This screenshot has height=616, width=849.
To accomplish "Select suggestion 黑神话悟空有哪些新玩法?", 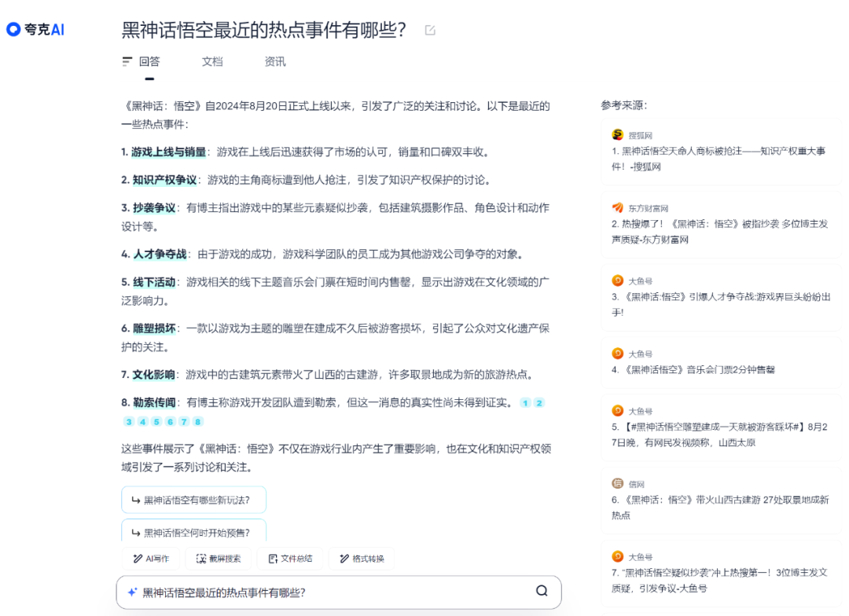I will pos(194,500).
